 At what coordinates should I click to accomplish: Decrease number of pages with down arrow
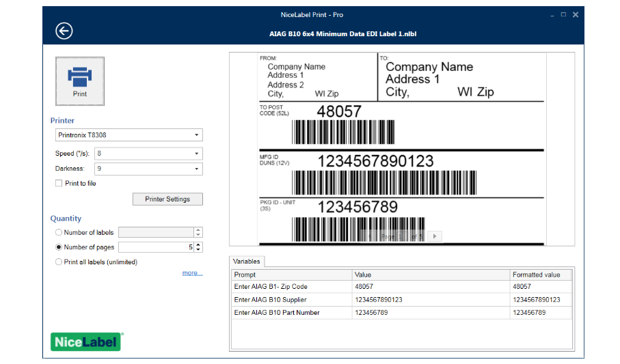click(198, 250)
